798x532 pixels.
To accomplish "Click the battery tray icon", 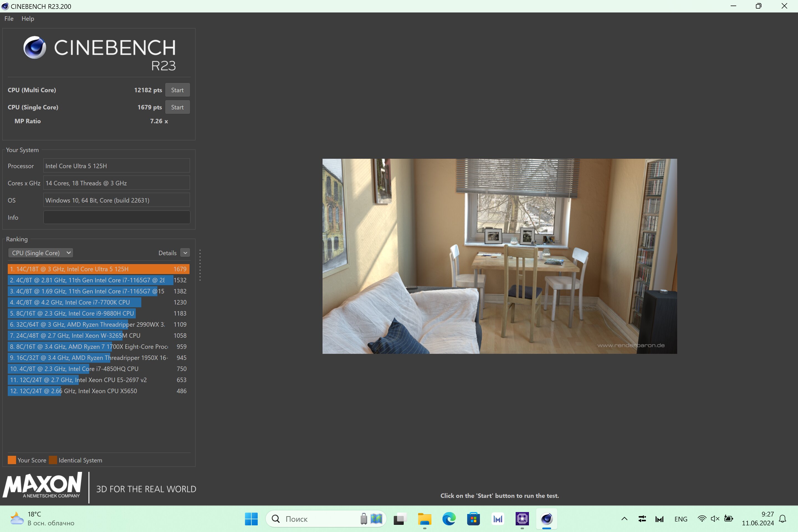I will pos(728,519).
